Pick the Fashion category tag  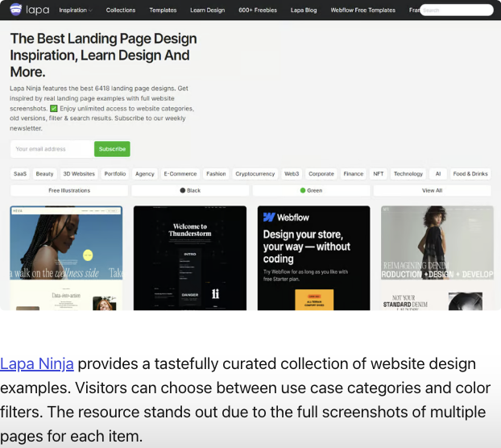pyautogui.click(x=216, y=174)
